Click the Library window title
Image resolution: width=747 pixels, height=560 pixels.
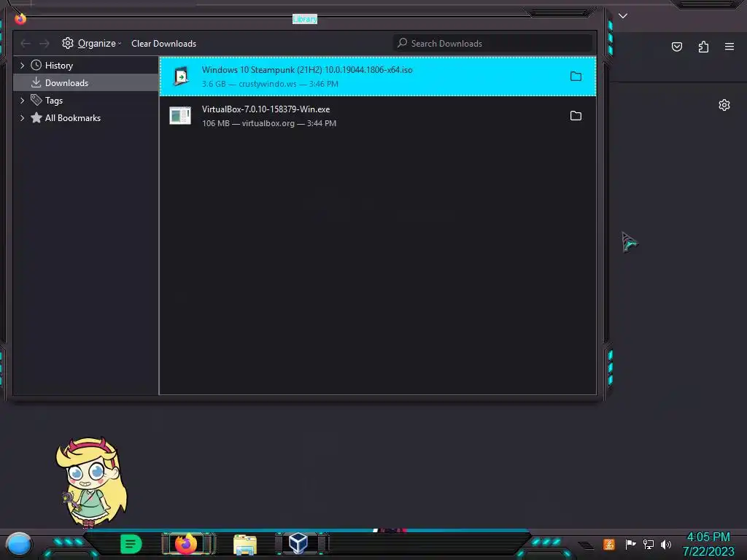pyautogui.click(x=305, y=19)
